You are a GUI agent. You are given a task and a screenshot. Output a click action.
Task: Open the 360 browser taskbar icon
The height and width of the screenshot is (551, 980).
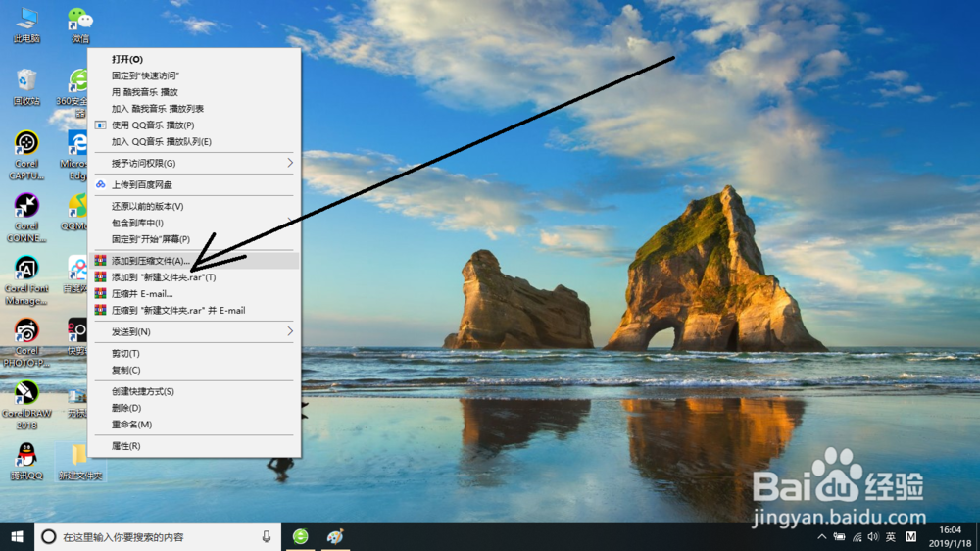[301, 536]
